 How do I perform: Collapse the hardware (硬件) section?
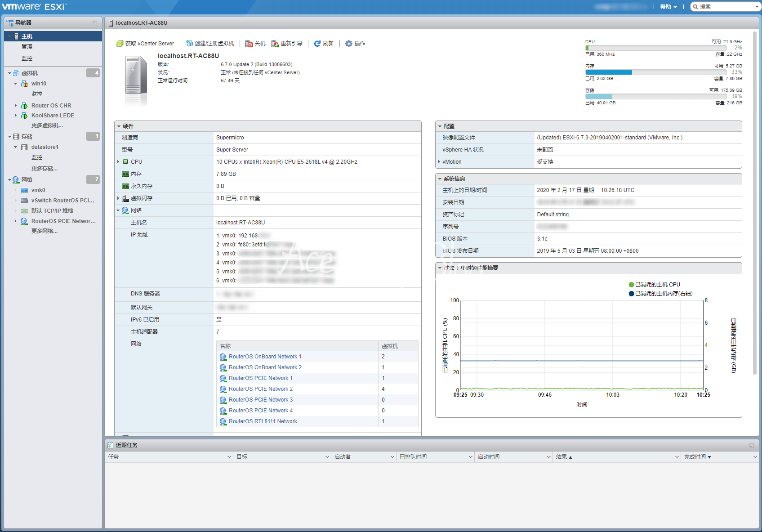[x=119, y=126]
